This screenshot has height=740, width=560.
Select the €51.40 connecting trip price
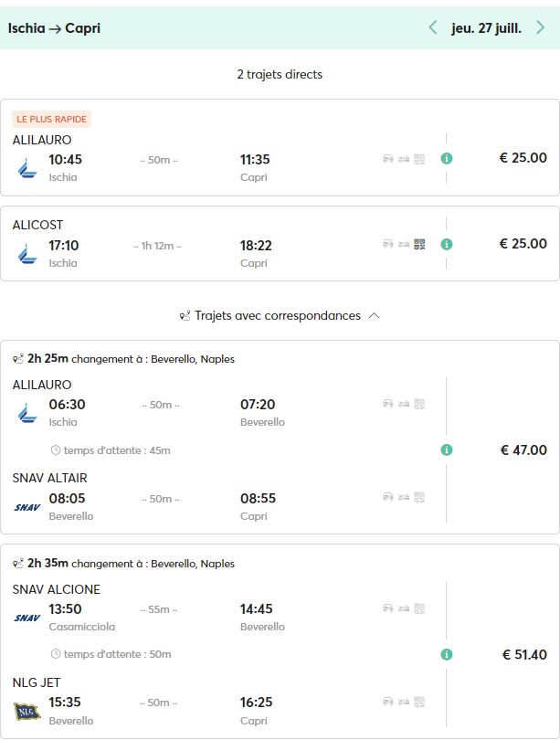coord(524,654)
